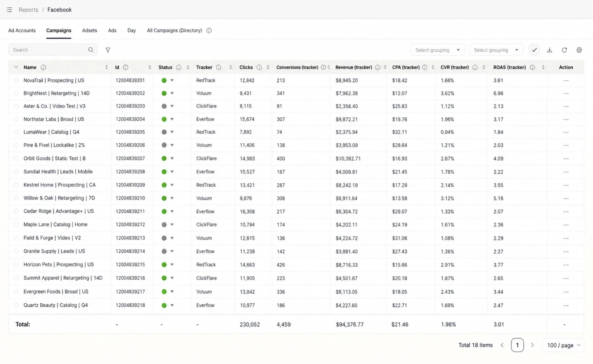Go to the previous page arrow
The image size is (593, 364).
(502, 345)
